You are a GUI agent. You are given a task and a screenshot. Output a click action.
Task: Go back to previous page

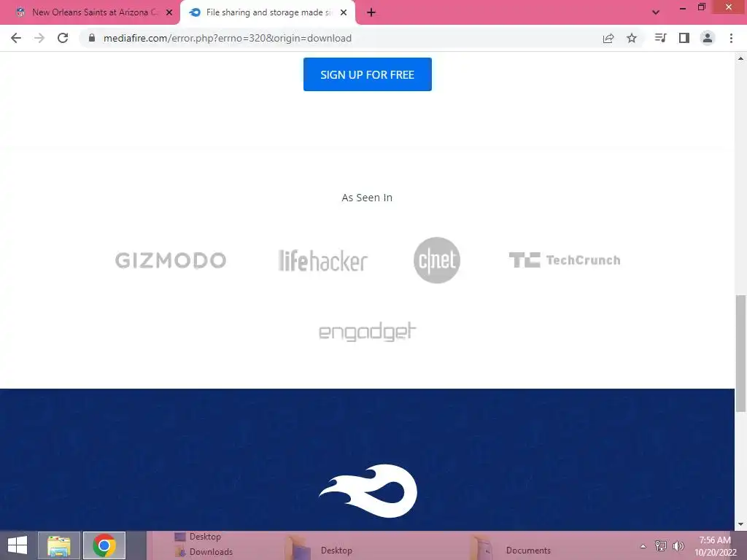pyautogui.click(x=16, y=38)
